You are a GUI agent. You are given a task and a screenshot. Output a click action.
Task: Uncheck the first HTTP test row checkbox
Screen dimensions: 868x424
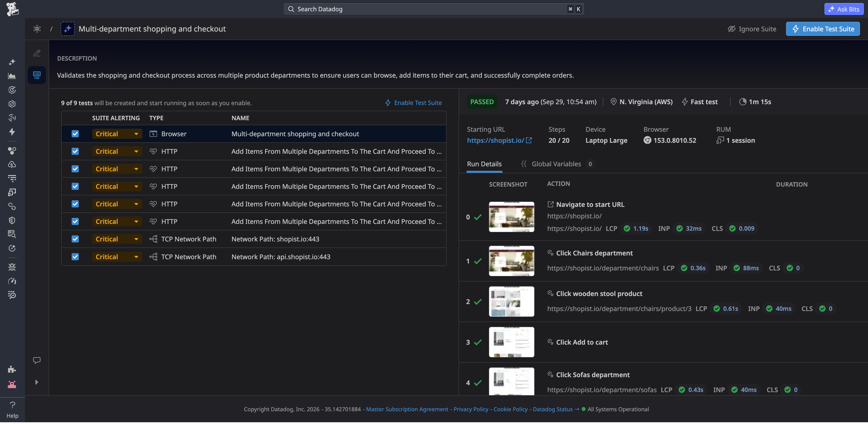tap(75, 152)
